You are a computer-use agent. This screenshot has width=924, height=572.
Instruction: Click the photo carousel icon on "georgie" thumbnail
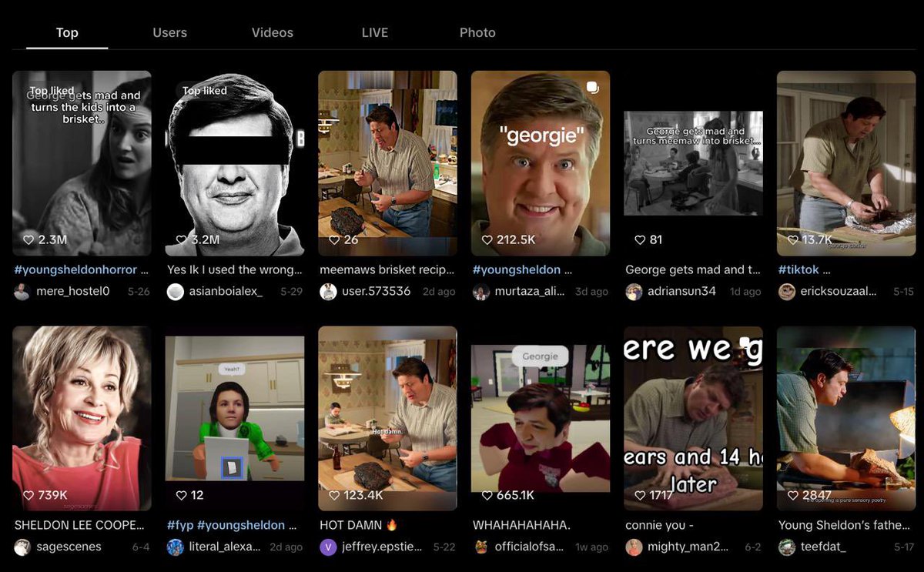pyautogui.click(x=592, y=87)
